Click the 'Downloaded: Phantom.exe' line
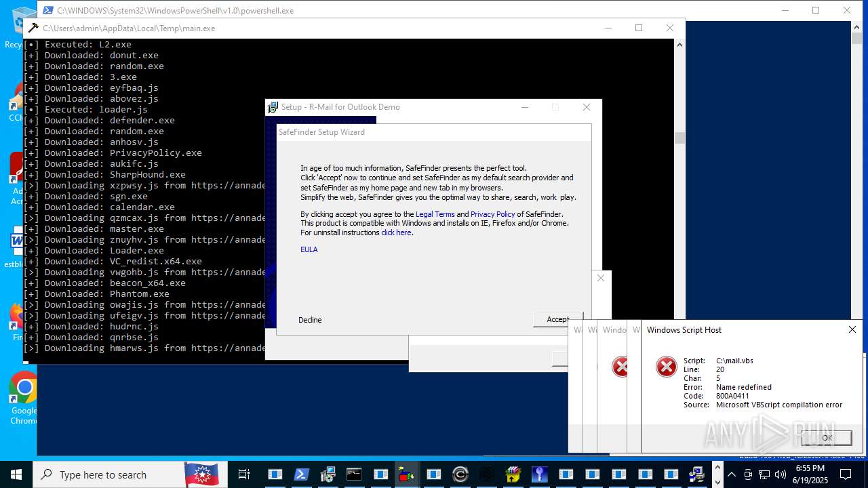The height and width of the screenshot is (488, 868). (96, 294)
